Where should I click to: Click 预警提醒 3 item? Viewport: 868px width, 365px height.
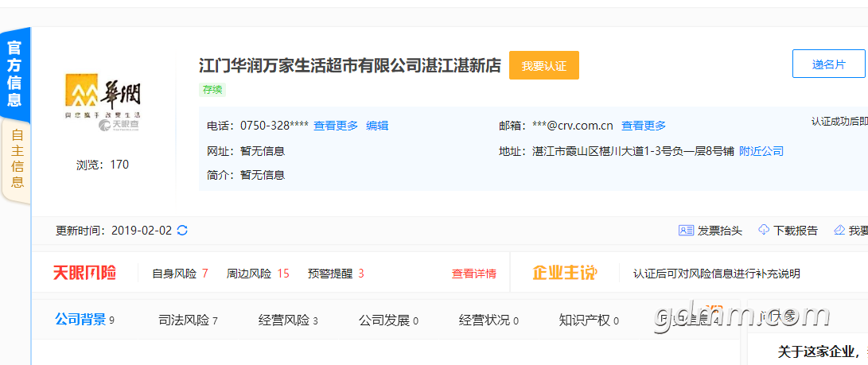(x=336, y=274)
